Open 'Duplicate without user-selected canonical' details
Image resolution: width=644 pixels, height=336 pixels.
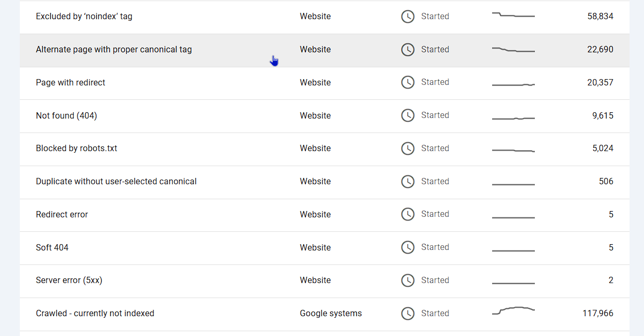tap(116, 182)
